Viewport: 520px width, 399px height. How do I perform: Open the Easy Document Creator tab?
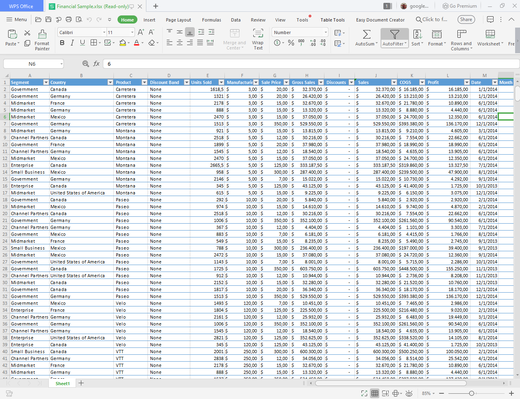point(380,20)
